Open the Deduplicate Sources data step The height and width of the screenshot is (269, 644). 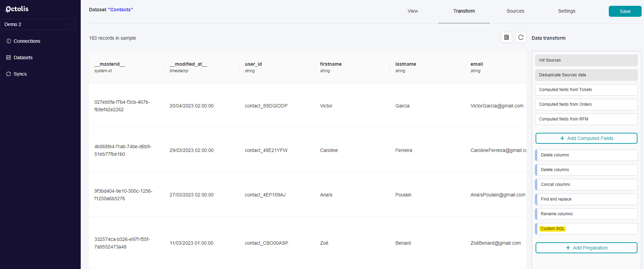point(587,75)
